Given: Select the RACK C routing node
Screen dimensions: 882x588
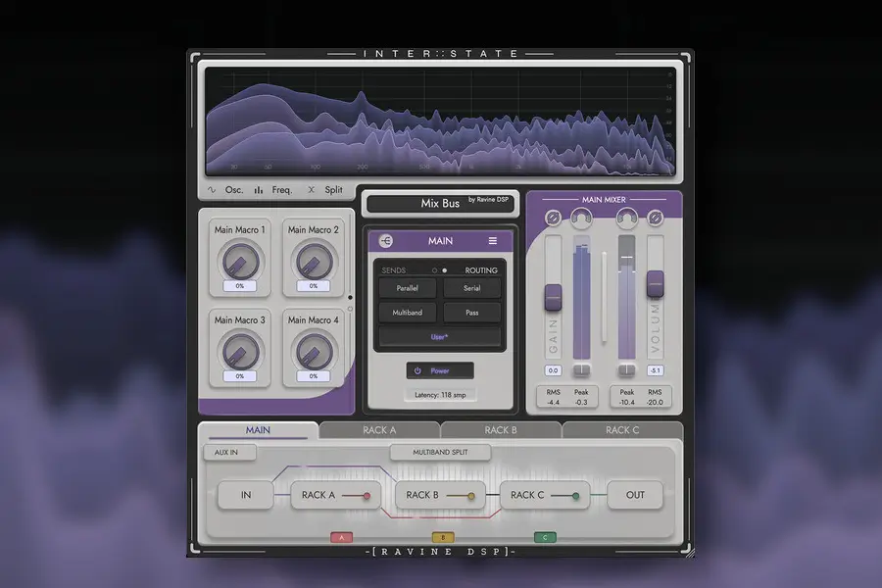Looking at the screenshot, I should pos(545,495).
